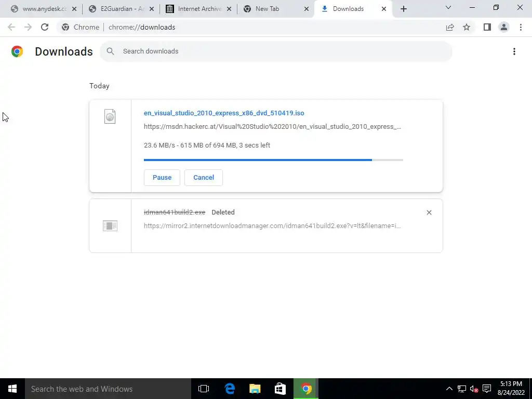The image size is (532, 399).
Task: Click the taskbar clock showing 5:13 PM
Action: pos(511,389)
